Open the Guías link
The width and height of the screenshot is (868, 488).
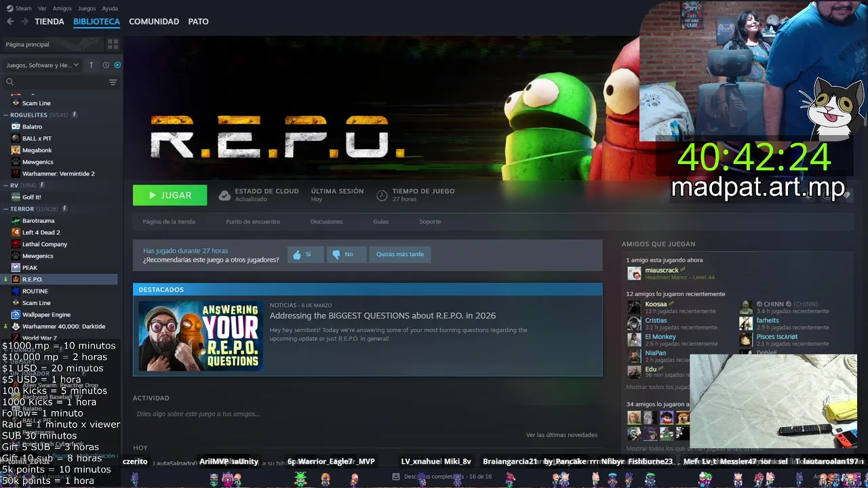click(x=380, y=222)
